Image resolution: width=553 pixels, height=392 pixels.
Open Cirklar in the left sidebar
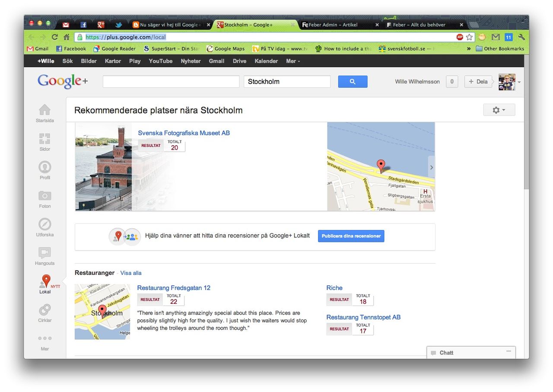pyautogui.click(x=45, y=313)
